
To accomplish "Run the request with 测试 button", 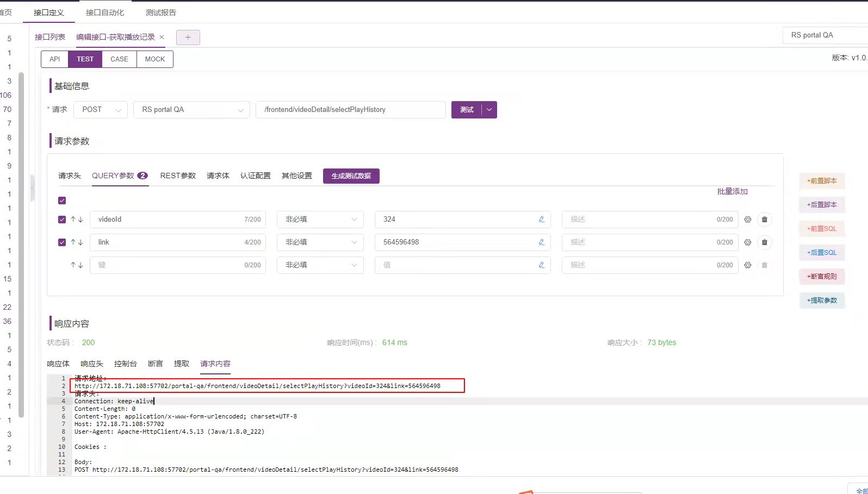I will tap(467, 110).
